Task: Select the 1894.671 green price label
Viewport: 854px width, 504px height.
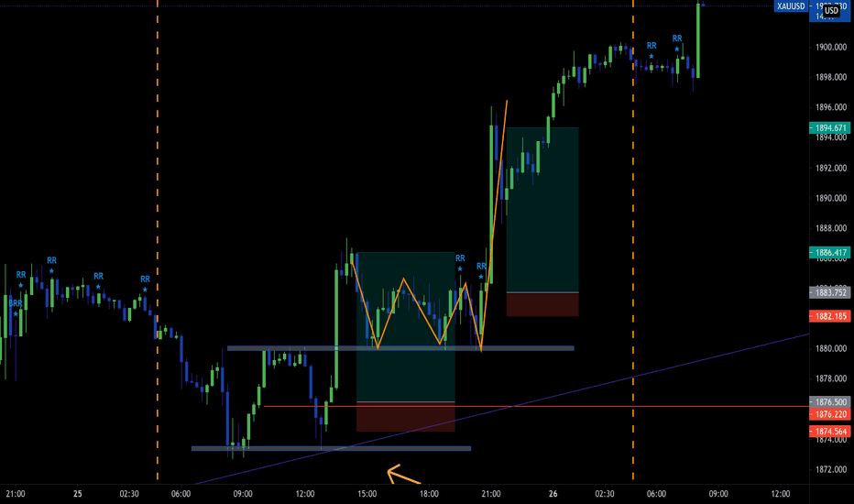Action: pos(830,128)
